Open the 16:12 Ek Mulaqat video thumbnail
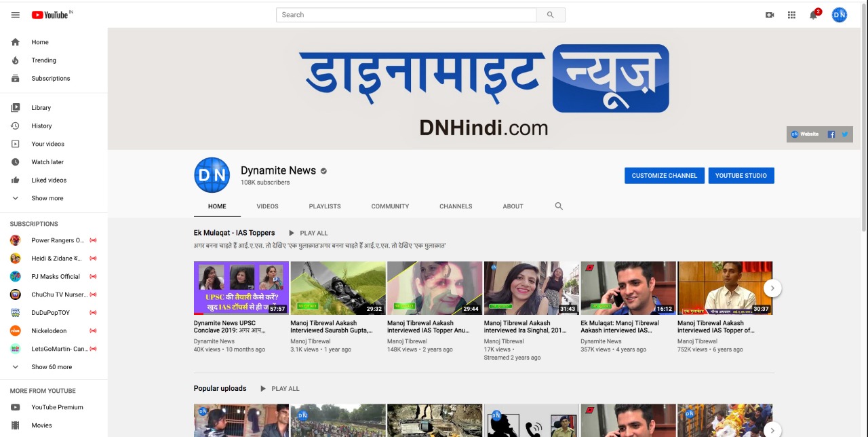The height and width of the screenshot is (437, 868). pyautogui.click(x=628, y=288)
